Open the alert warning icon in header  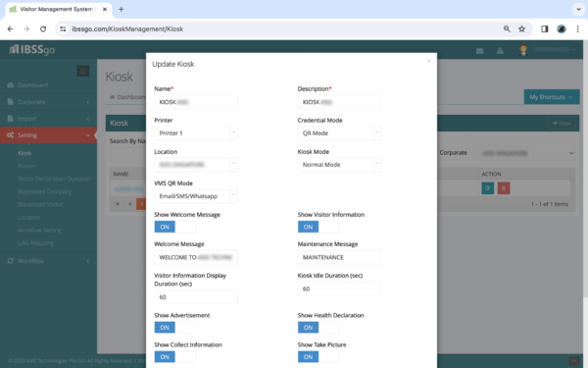[500, 51]
